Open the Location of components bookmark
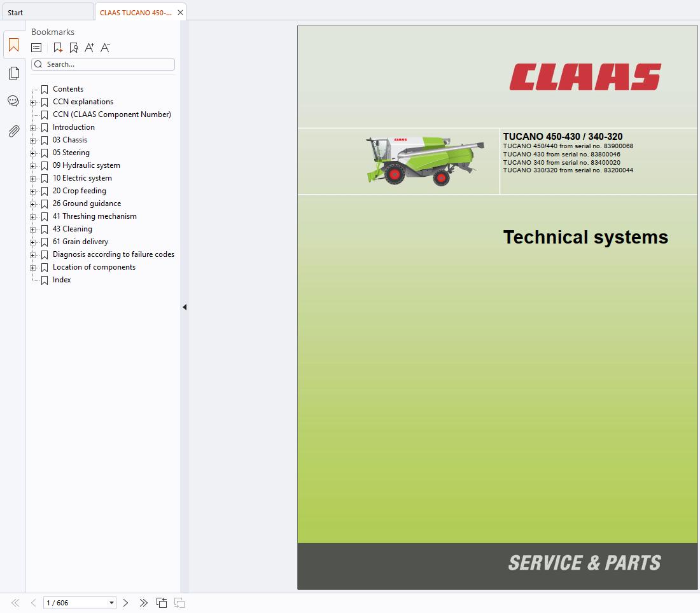The width and height of the screenshot is (700, 613). pyautogui.click(x=94, y=267)
